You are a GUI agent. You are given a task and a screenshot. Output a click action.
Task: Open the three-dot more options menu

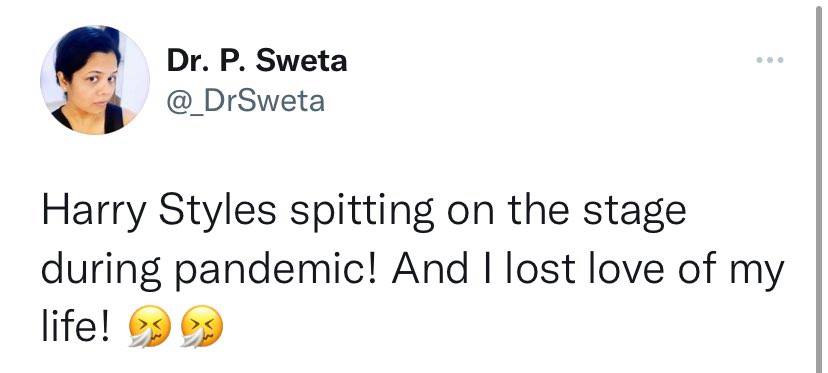coord(769,60)
